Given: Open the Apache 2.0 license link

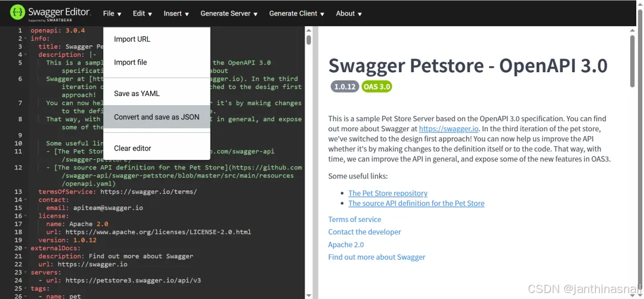Looking at the screenshot, I should coord(346,245).
